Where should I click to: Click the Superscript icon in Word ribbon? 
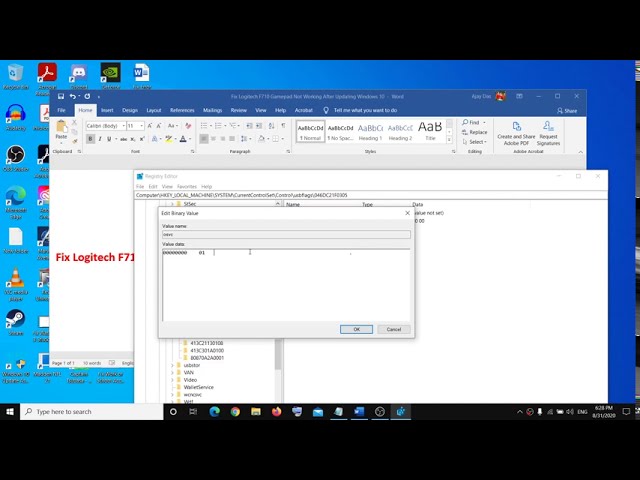pos(142,139)
